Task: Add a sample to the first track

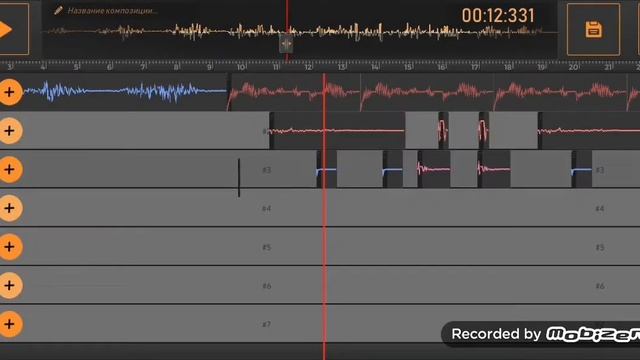Action: pos(10,92)
